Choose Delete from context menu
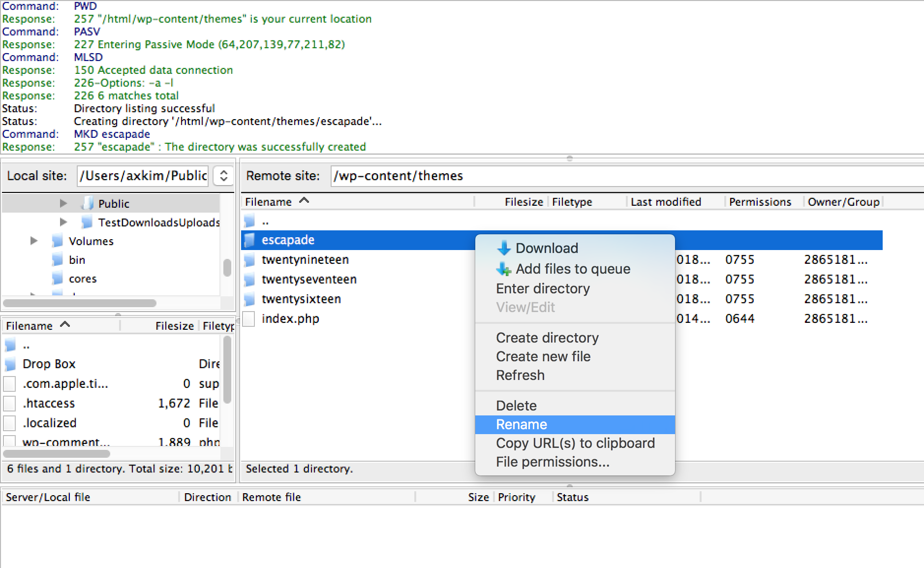 pos(575,406)
